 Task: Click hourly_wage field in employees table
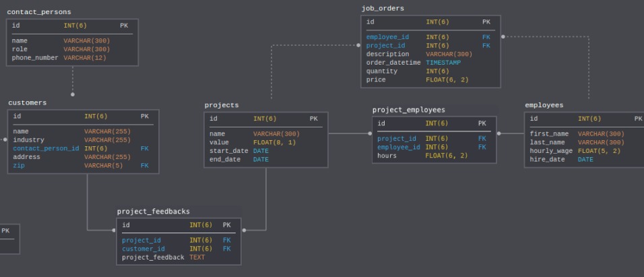[550, 151]
